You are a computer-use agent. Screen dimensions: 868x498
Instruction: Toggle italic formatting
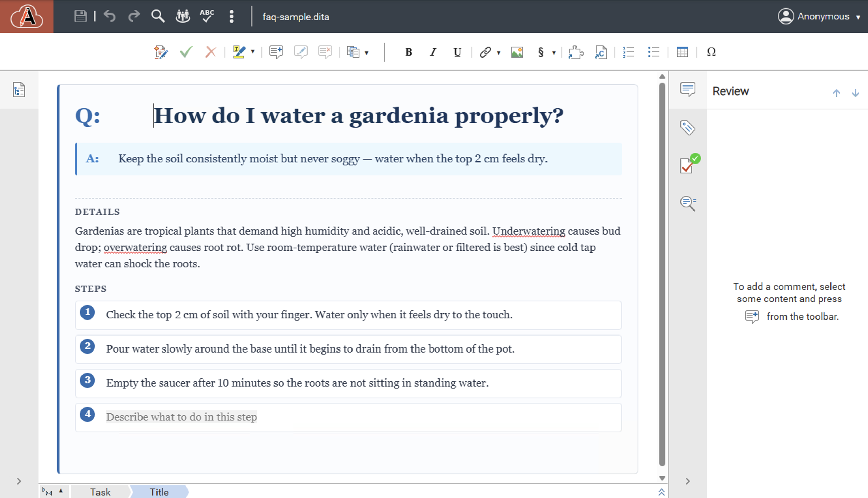coord(433,52)
